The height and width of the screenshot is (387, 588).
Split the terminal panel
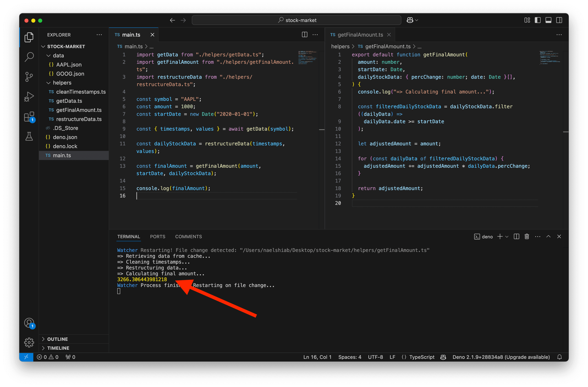coord(516,237)
